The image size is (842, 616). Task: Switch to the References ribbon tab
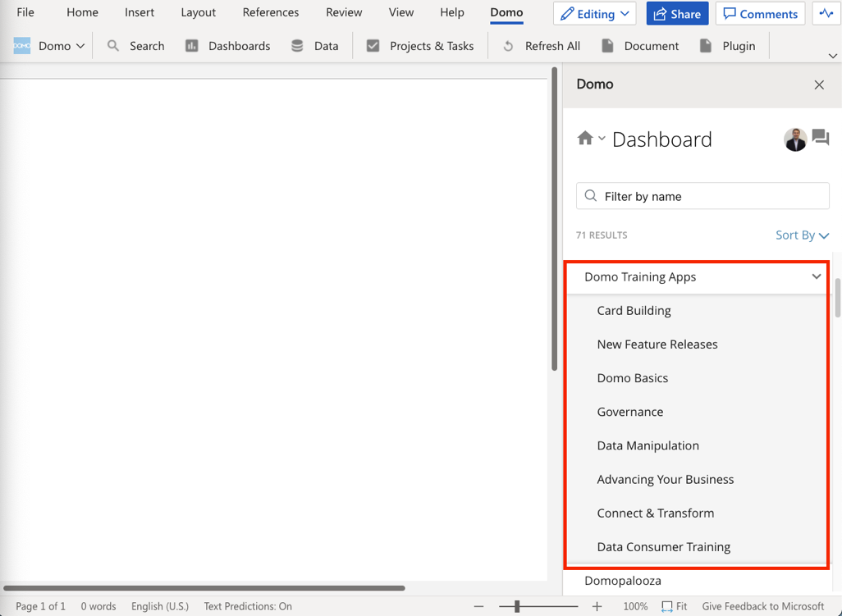[270, 12]
